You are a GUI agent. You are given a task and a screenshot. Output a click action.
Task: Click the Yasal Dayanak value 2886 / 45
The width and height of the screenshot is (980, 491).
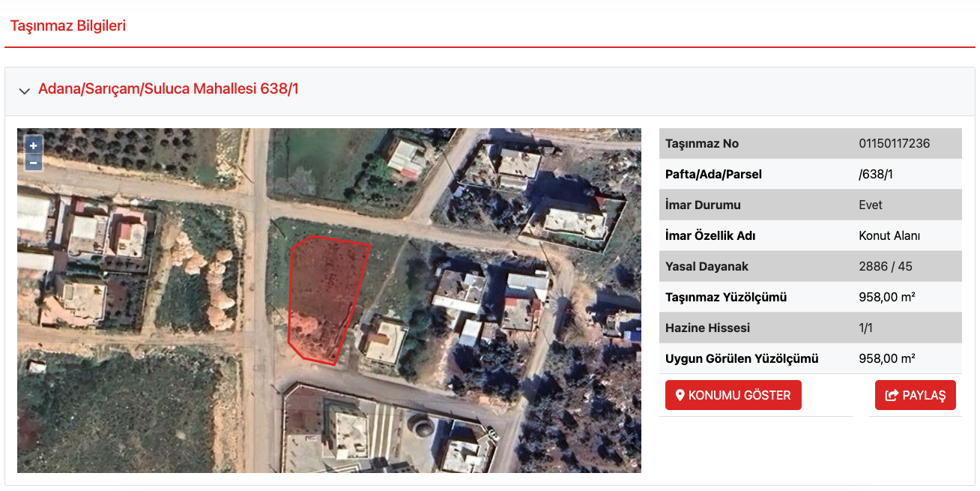[886, 266]
